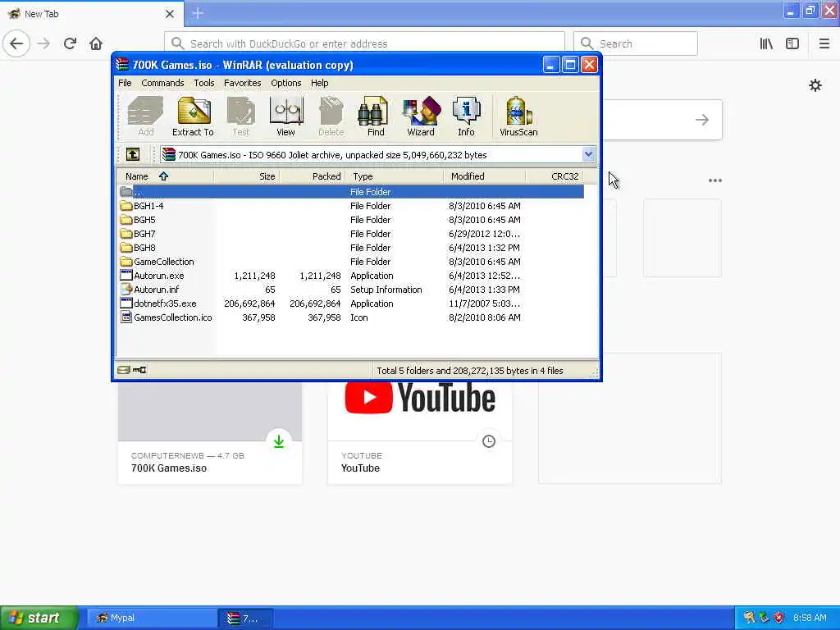
Task: Close the New Tab browser tab
Action: click(170, 14)
